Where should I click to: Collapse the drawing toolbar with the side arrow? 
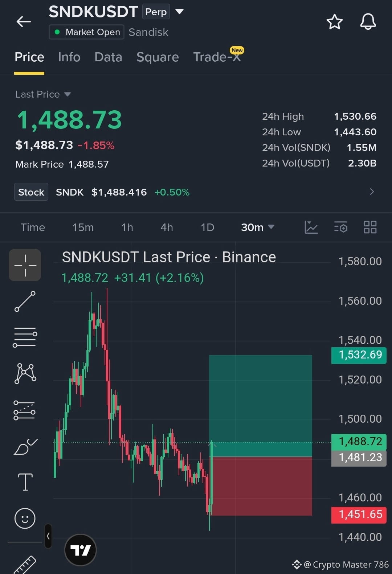tap(48, 536)
